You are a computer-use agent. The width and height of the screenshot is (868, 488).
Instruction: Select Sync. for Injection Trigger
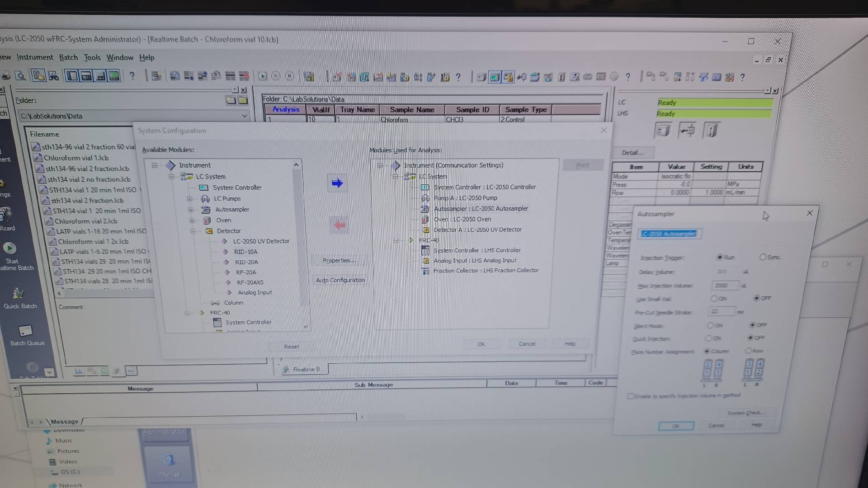(763, 257)
